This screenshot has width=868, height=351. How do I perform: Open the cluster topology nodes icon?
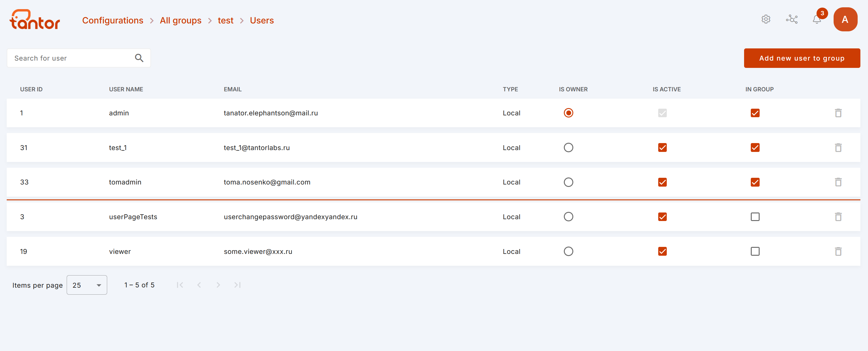coord(792,19)
